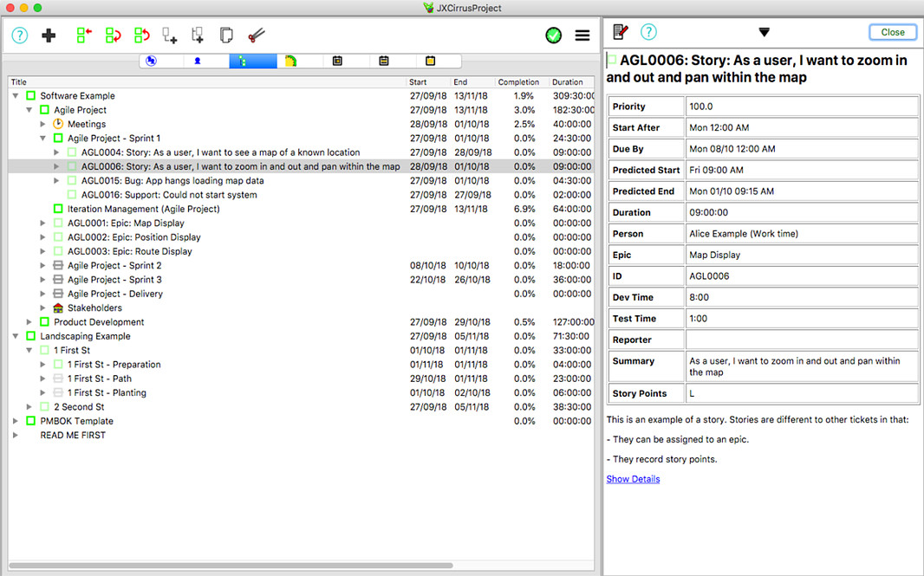The width and height of the screenshot is (924, 576).
Task: Open the hamburger menu icon
Action: click(x=582, y=36)
